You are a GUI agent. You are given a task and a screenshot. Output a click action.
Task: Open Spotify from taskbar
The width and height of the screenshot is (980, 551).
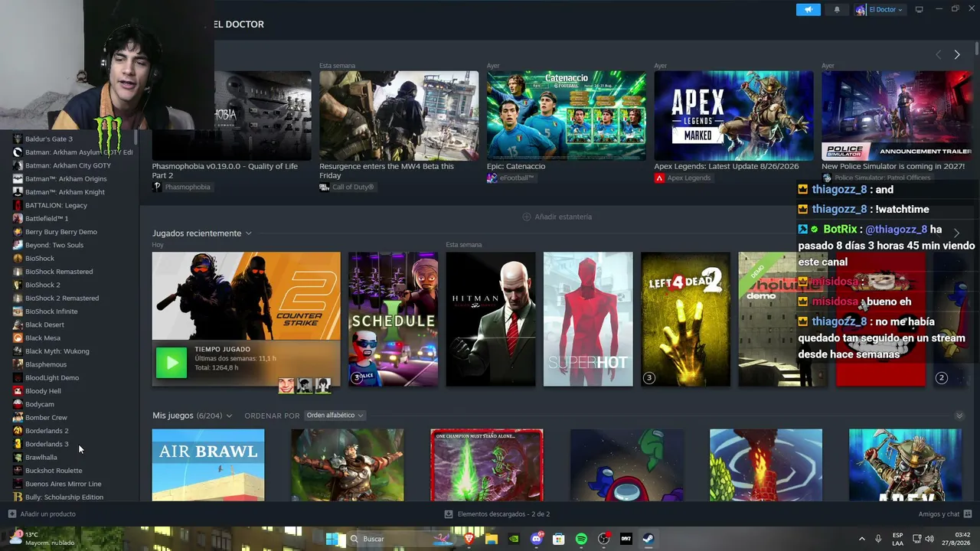[581, 539]
